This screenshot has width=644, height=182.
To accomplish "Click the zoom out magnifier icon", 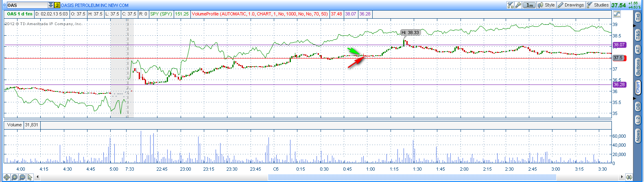I will point(22,177).
